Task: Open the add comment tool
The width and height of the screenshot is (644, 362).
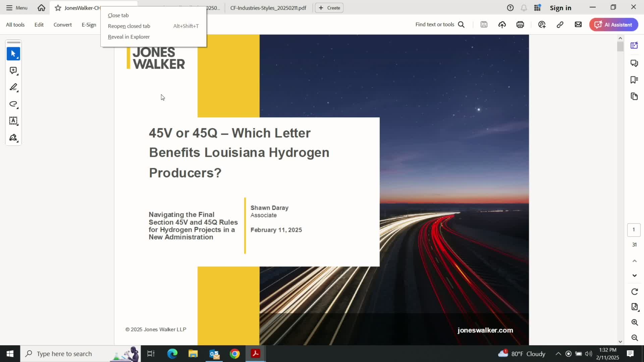Action: (x=13, y=70)
